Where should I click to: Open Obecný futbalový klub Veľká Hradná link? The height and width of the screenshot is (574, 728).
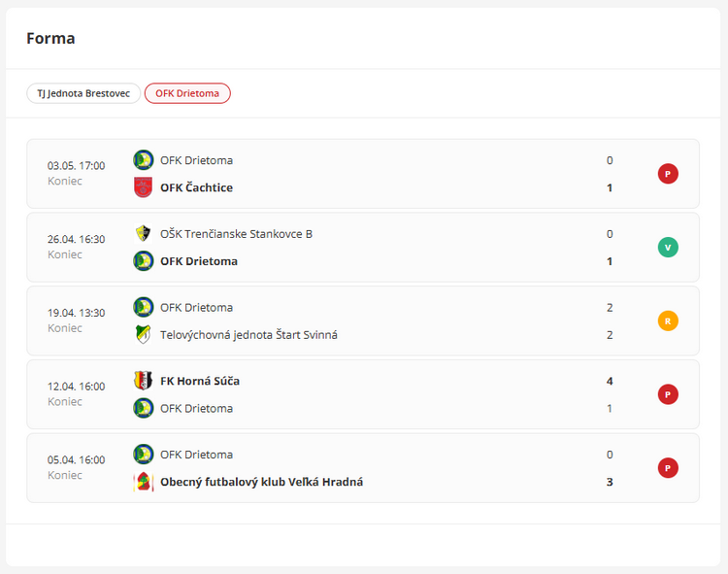tap(261, 482)
